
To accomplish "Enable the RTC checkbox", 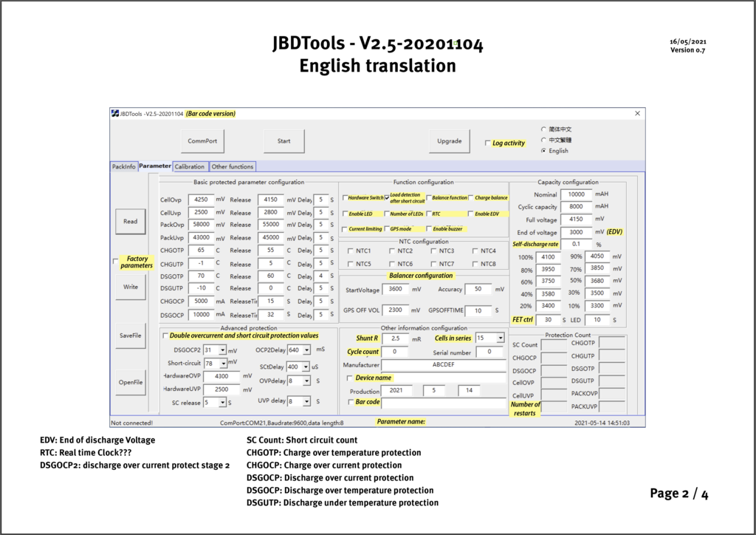I will pos(429,214).
